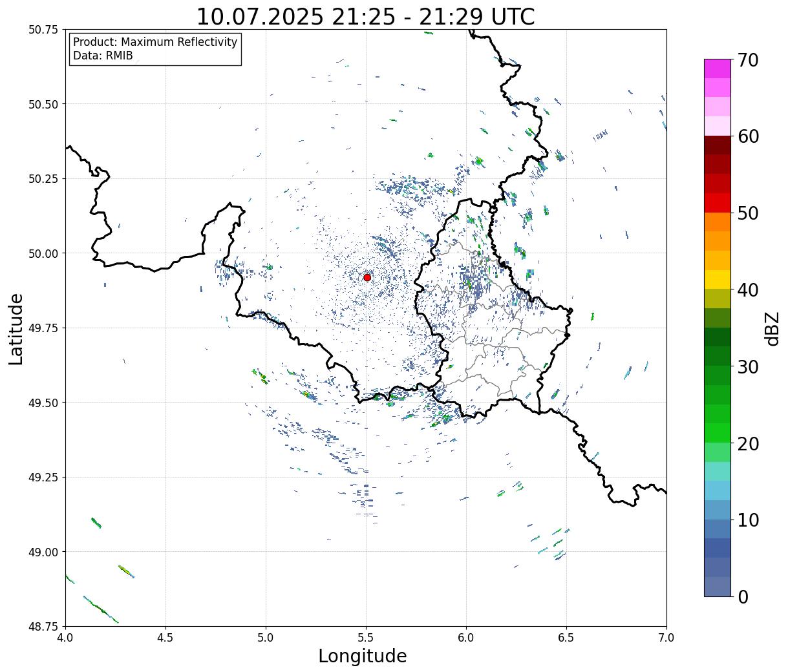The width and height of the screenshot is (788, 672).
Task: Click the colorbar tick label '10'
Action: coord(748,520)
